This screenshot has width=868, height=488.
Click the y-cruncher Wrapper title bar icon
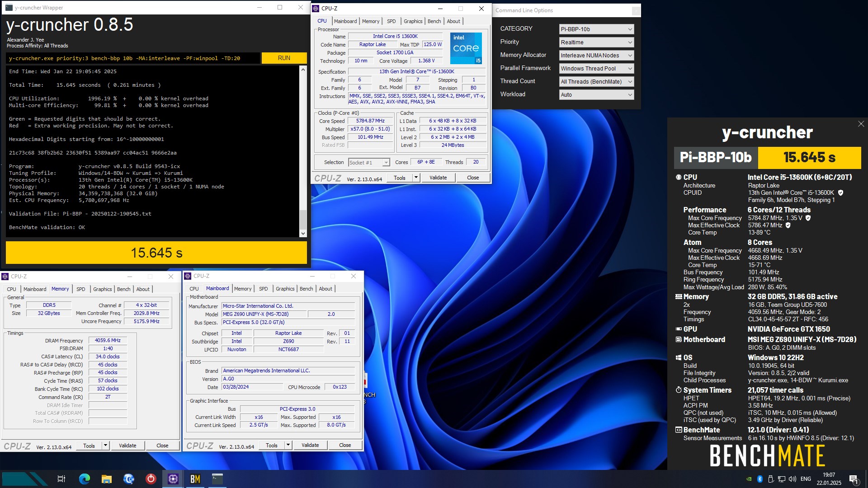tap(9, 8)
